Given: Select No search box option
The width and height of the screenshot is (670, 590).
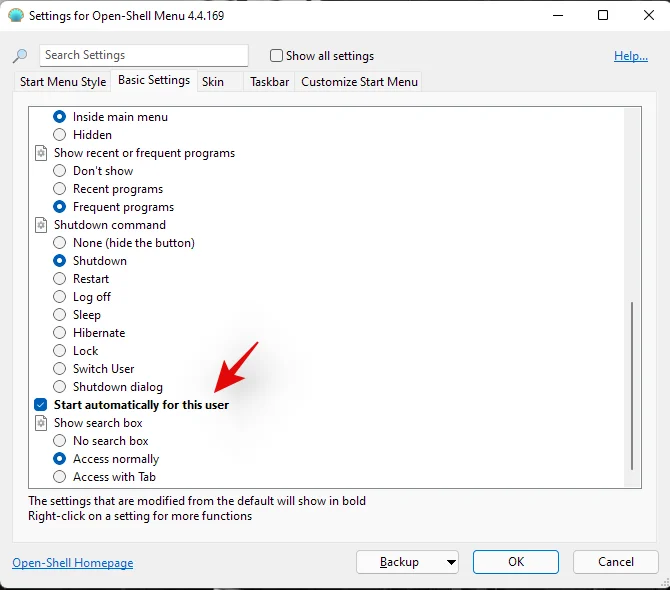Looking at the screenshot, I should (59, 440).
